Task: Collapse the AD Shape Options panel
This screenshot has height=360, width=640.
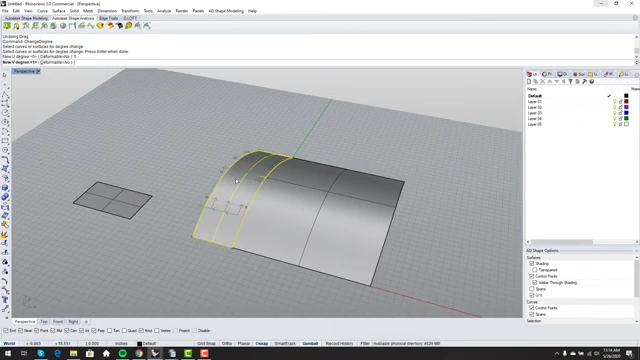Action: click(x=636, y=251)
